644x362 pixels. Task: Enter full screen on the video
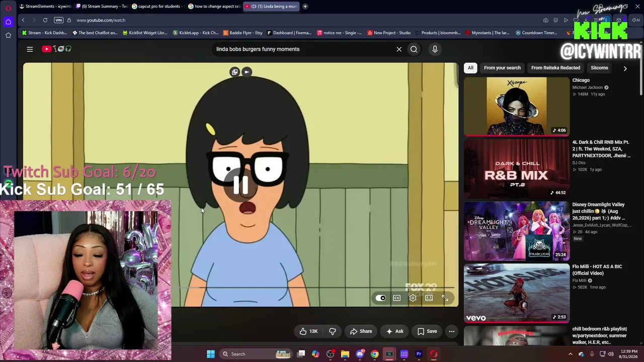coord(445,298)
